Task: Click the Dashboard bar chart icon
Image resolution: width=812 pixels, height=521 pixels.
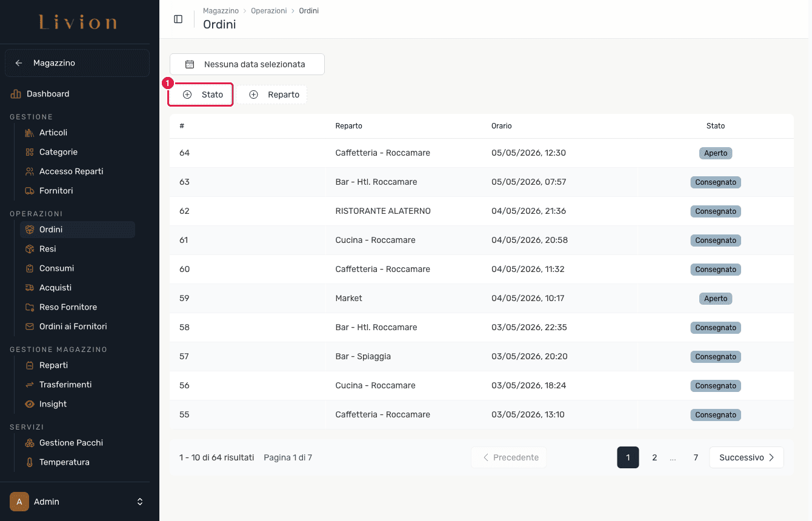Action: click(16, 94)
